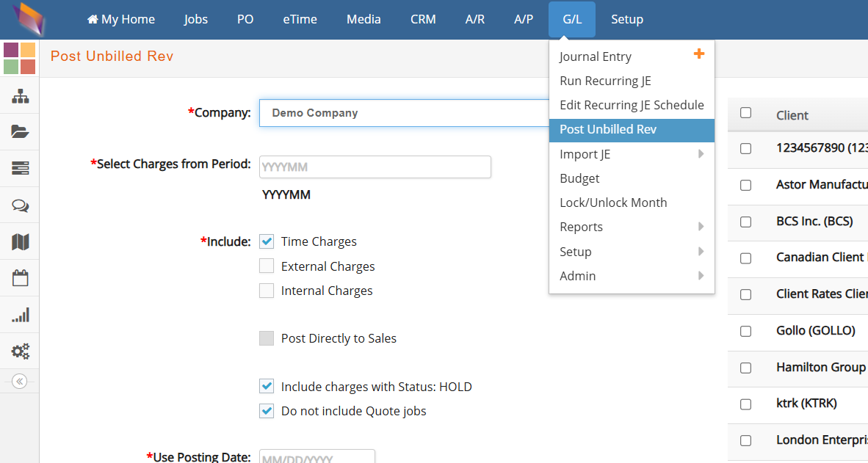Open the map sidebar icon
The height and width of the screenshot is (463, 868).
point(21,241)
